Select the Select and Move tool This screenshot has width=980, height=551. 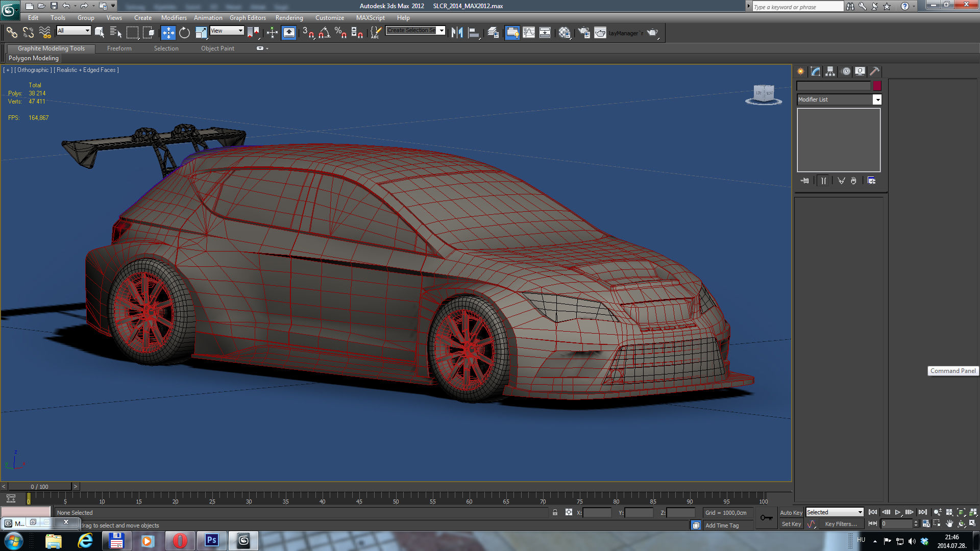168,33
